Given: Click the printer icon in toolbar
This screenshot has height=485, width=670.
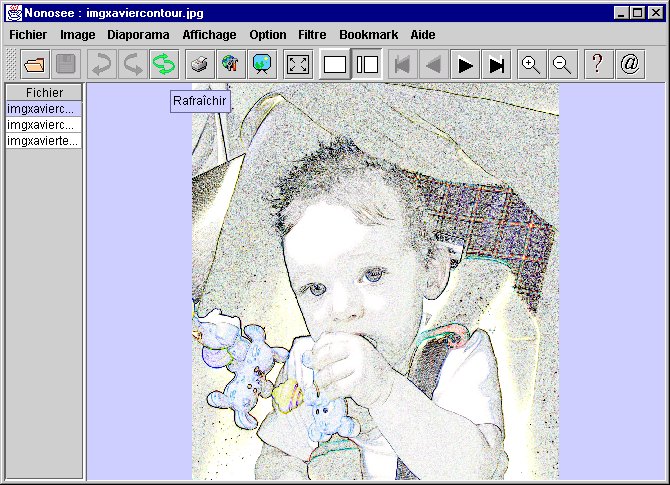Looking at the screenshot, I should tap(200, 65).
